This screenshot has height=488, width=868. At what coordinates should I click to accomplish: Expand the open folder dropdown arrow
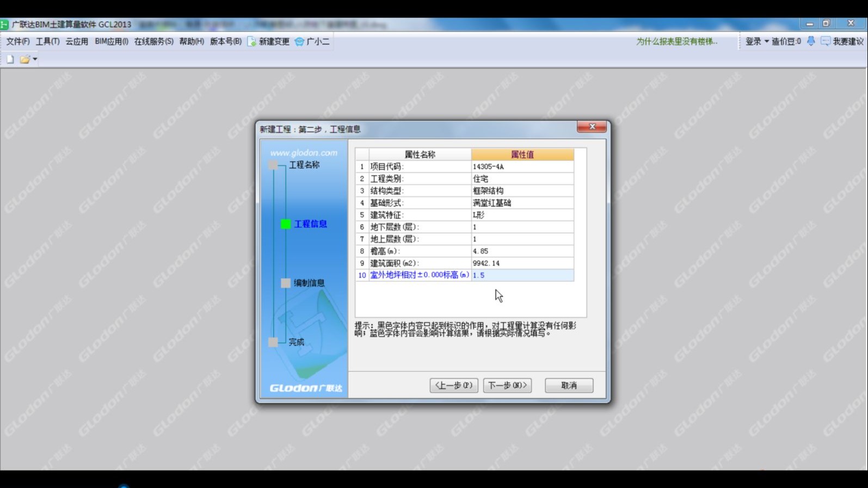35,59
